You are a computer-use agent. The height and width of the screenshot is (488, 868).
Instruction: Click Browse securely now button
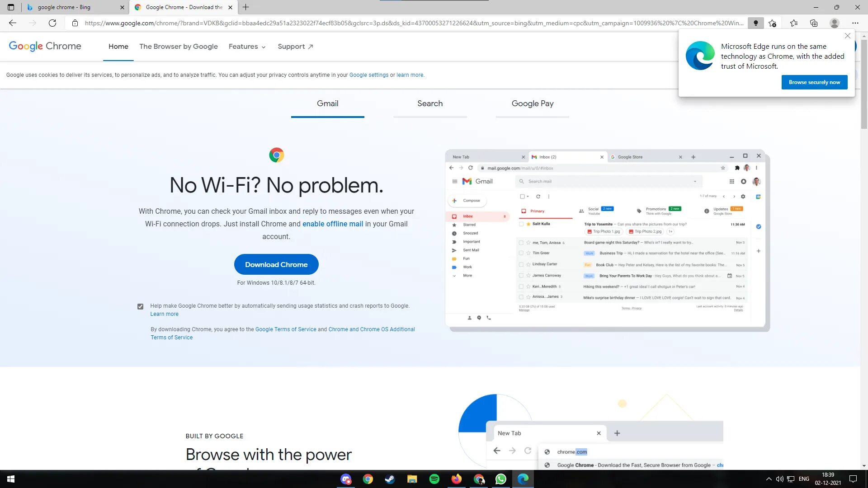click(x=814, y=82)
